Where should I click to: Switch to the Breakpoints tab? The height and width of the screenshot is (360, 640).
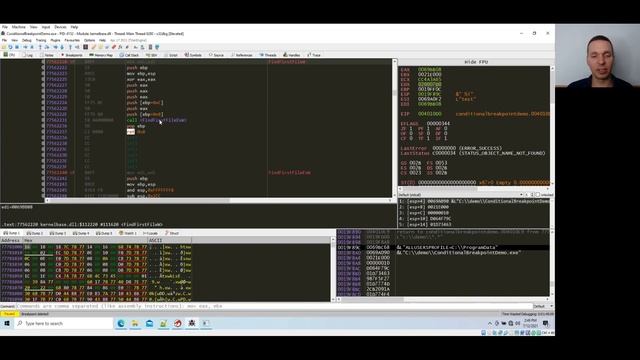(x=72, y=55)
